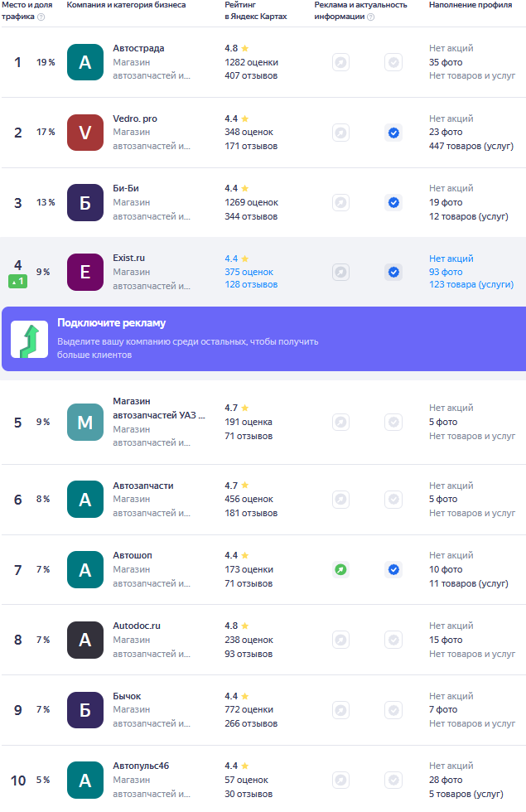This screenshot has width=526, height=812.
Task: Click the blue verified checkmark for Vedro. pro
Action: coord(393,133)
